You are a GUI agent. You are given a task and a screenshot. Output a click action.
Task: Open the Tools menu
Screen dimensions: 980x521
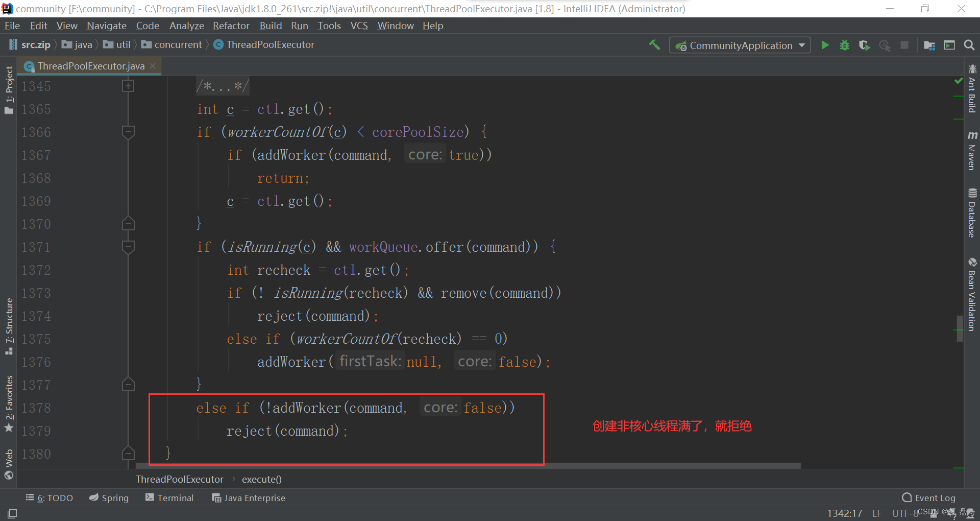(x=329, y=26)
